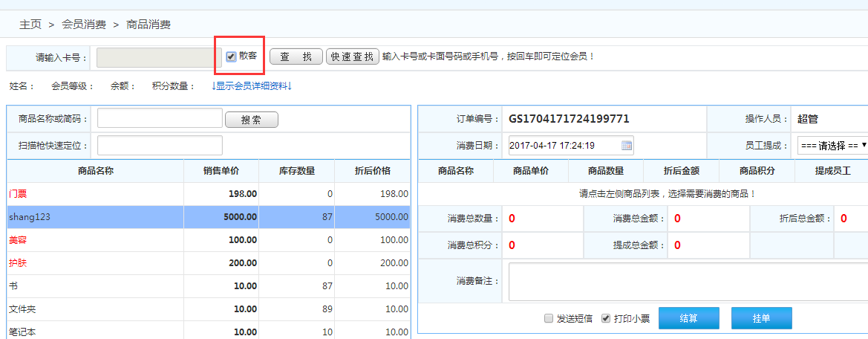Viewport: 868px width, 339px height.
Task: Enable the 发送短信 send SMS checkbox
Action: tap(549, 318)
